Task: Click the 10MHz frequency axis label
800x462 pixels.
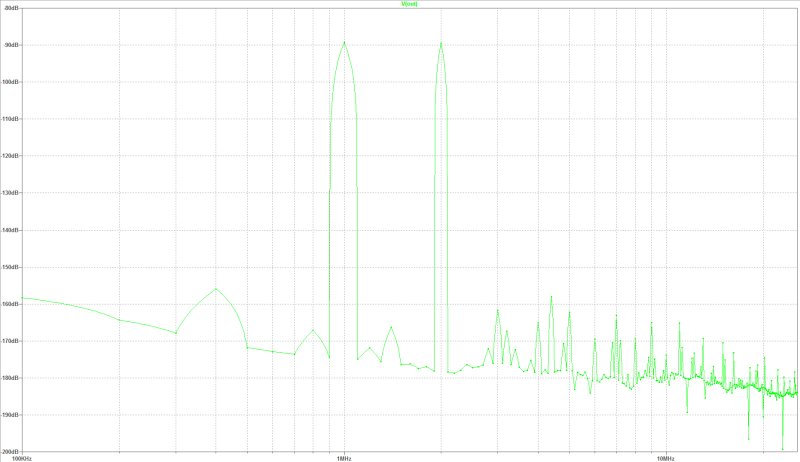Action: [666, 459]
